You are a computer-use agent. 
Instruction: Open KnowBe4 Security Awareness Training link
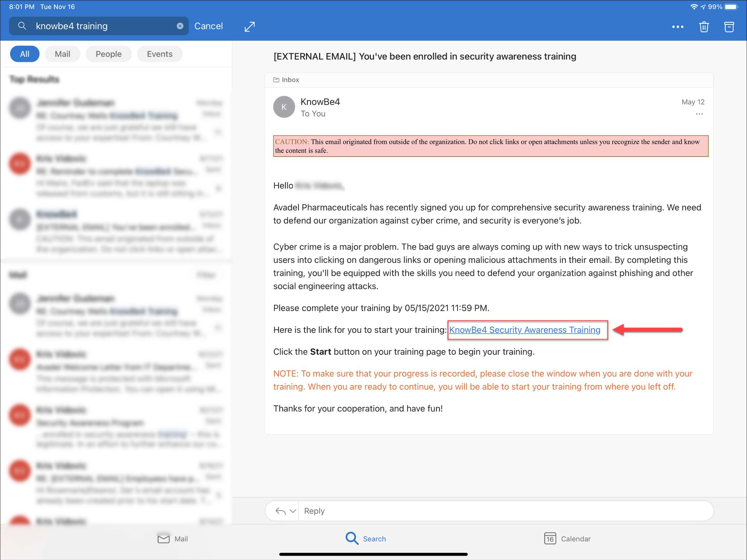[x=524, y=330]
